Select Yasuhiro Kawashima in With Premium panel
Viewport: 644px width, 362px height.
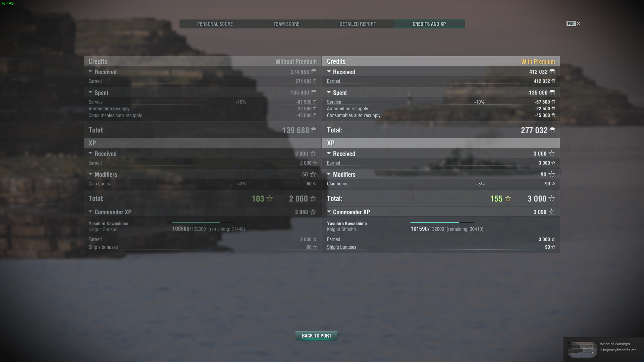tap(347, 224)
